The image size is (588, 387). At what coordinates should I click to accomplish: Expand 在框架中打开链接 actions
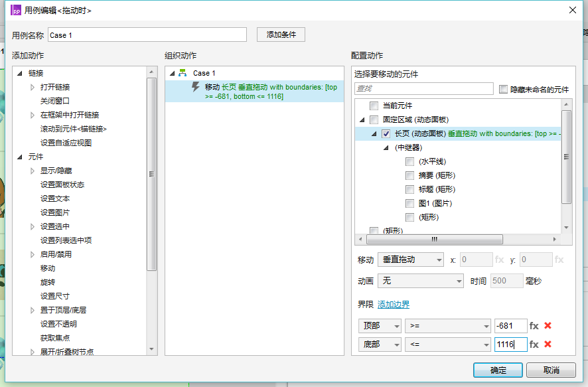click(x=33, y=115)
